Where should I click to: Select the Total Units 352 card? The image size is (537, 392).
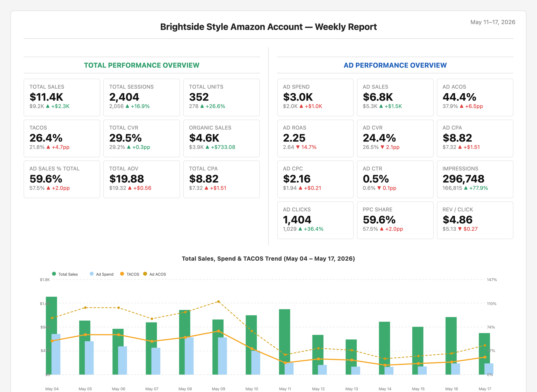tap(222, 97)
